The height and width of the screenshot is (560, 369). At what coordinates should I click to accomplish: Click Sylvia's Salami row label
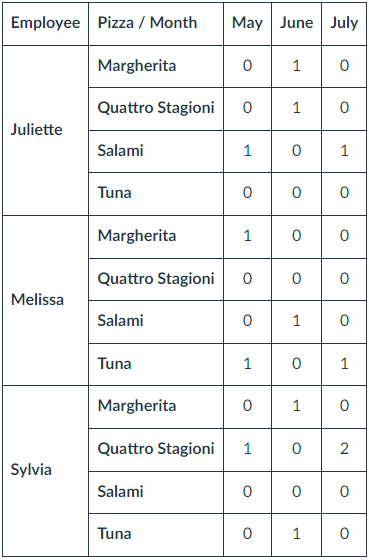click(156, 492)
